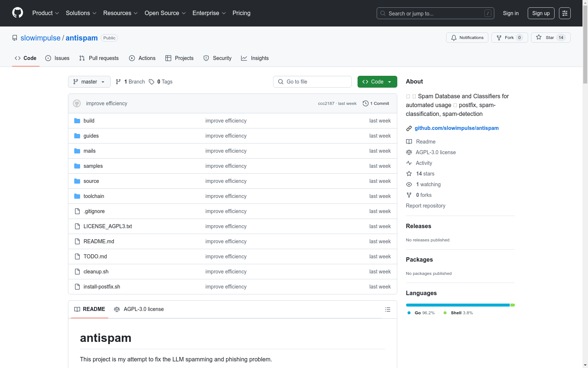Click the forks icon in About

[x=409, y=195]
